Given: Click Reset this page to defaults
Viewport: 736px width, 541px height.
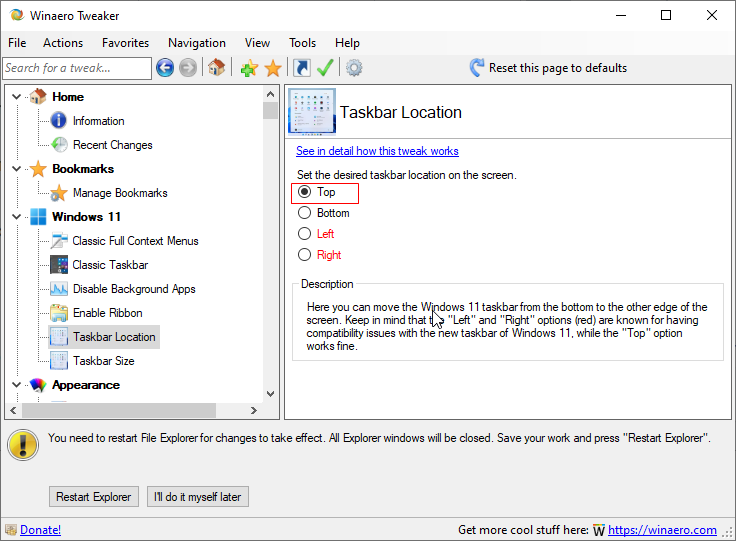Looking at the screenshot, I should point(558,68).
